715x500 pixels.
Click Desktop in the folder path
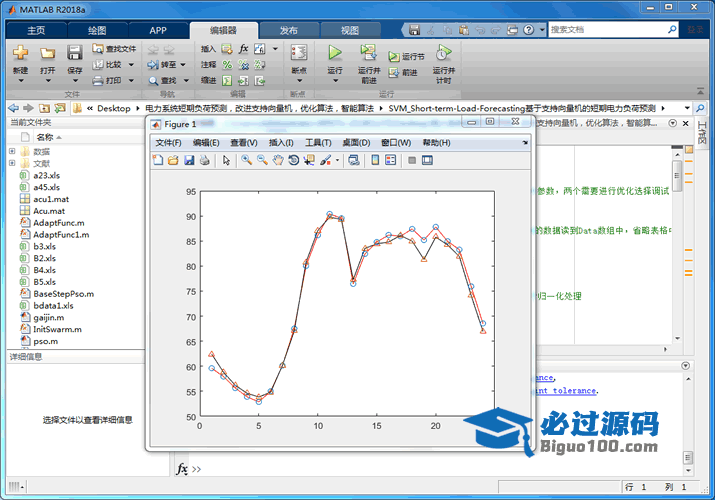click(x=114, y=108)
